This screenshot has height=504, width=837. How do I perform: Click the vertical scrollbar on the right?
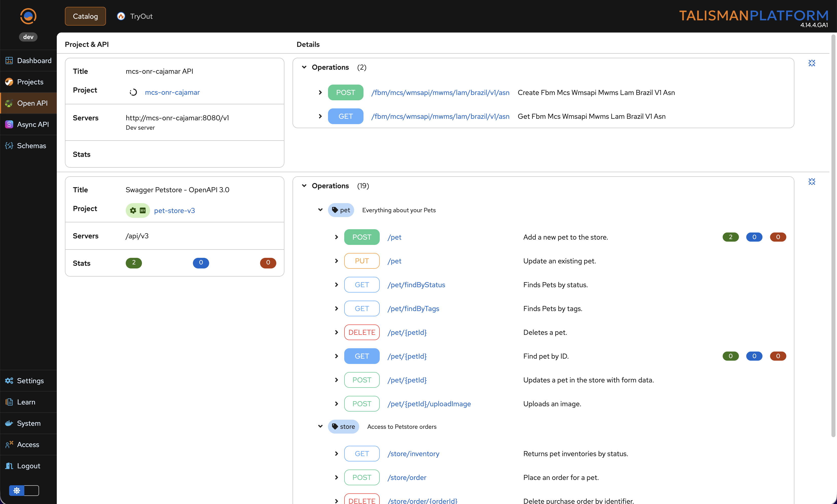(833, 238)
